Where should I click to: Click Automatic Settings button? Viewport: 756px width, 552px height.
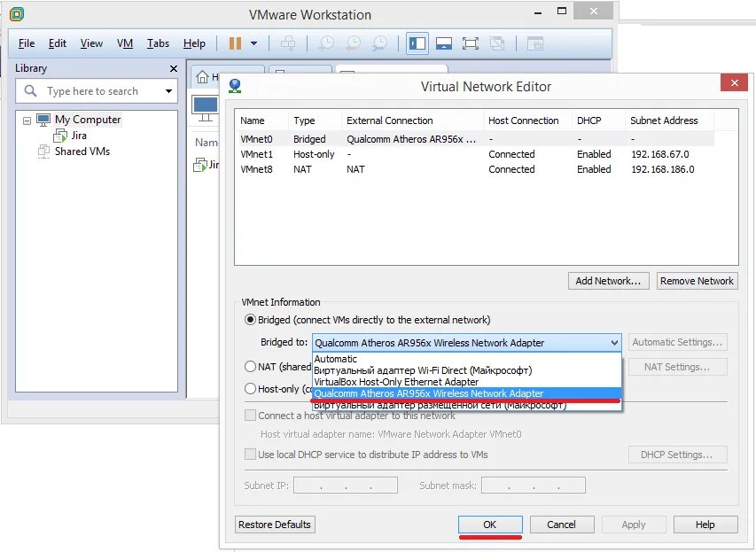(677, 342)
